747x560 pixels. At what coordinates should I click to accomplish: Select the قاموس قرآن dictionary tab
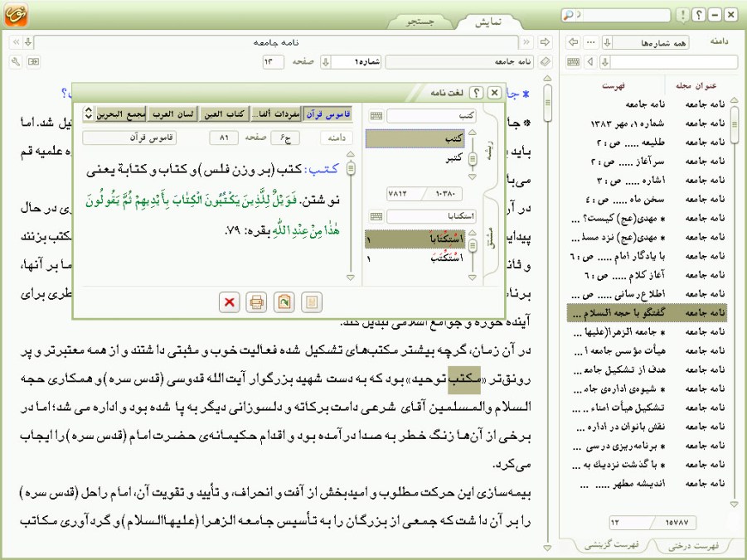[327, 114]
